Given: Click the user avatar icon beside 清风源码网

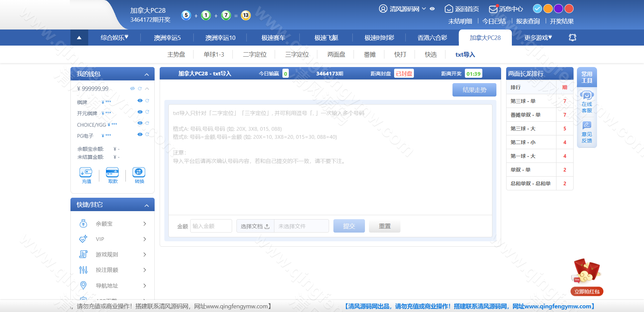Looking at the screenshot, I should click(x=383, y=9).
